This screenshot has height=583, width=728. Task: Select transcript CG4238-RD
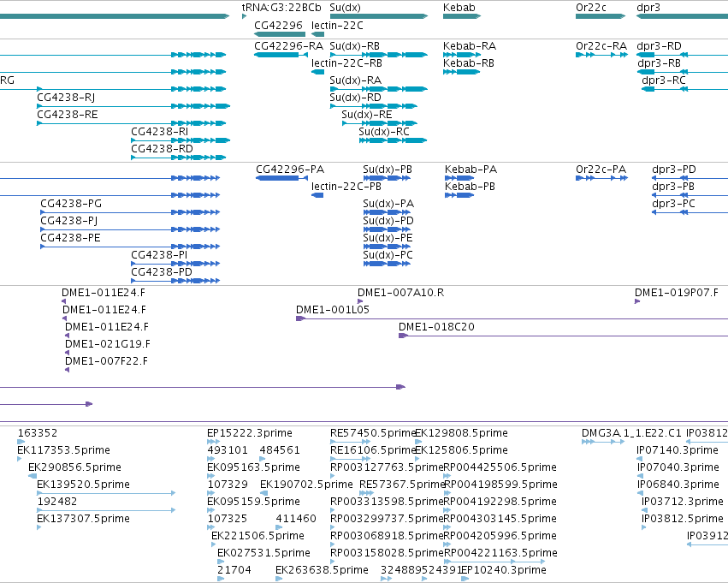179,158
